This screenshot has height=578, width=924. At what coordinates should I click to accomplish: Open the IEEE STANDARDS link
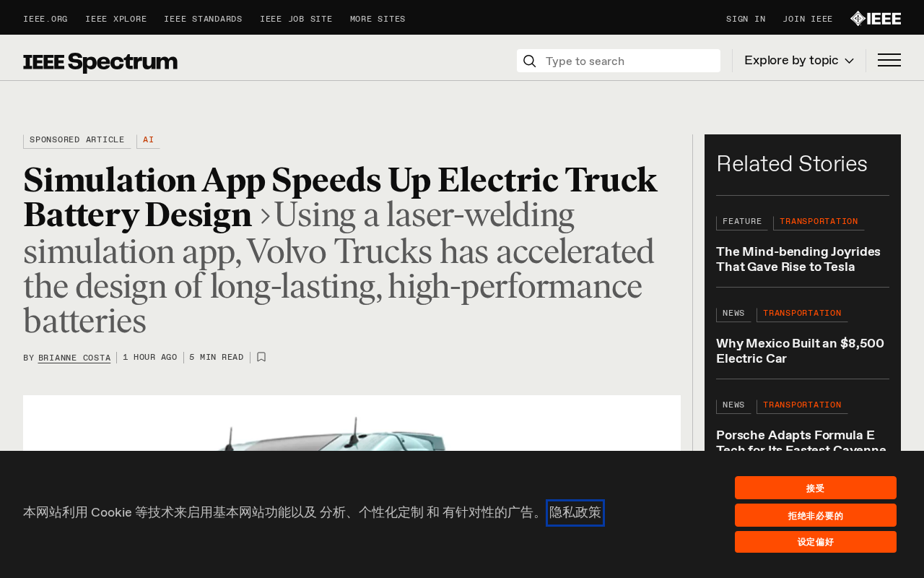click(x=203, y=20)
